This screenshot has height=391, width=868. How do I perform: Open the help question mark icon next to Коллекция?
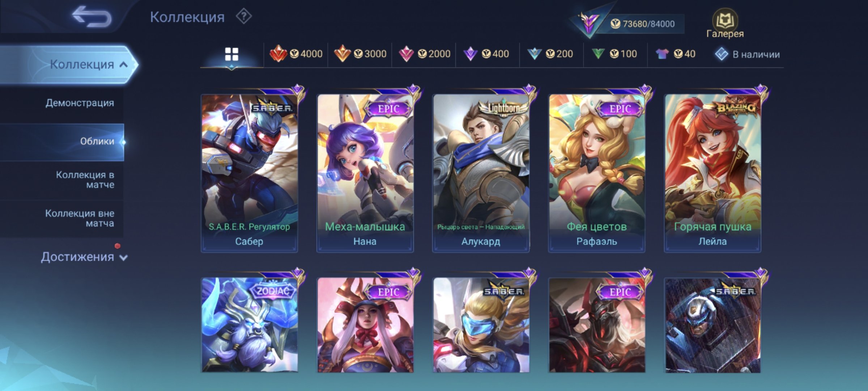pyautogui.click(x=244, y=17)
